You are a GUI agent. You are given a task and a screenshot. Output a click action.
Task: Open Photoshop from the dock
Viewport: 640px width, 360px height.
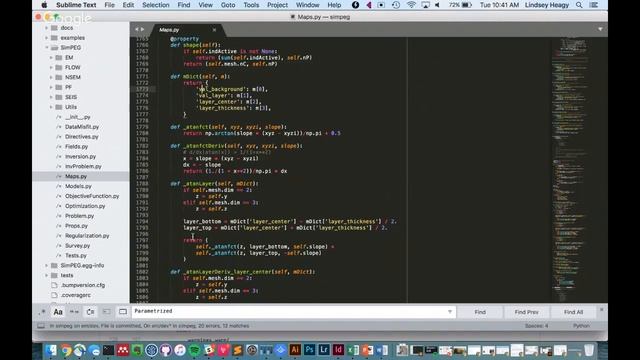coord(309,350)
